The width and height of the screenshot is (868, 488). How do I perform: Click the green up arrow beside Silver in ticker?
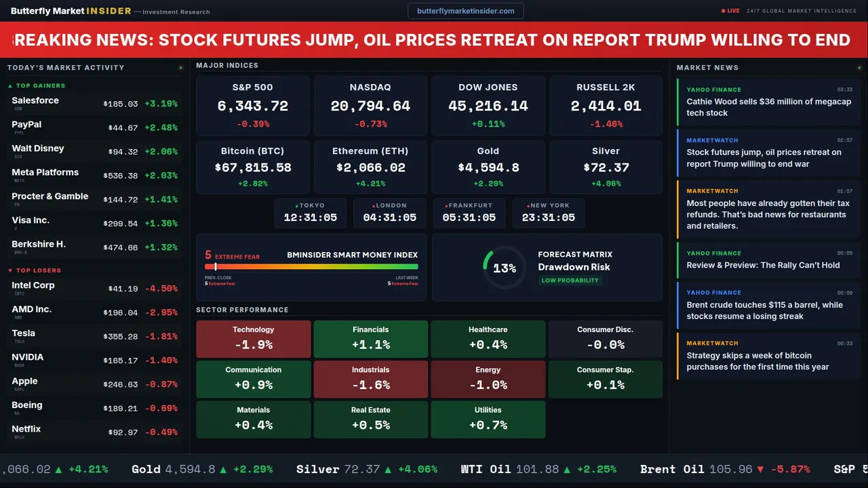click(x=390, y=469)
